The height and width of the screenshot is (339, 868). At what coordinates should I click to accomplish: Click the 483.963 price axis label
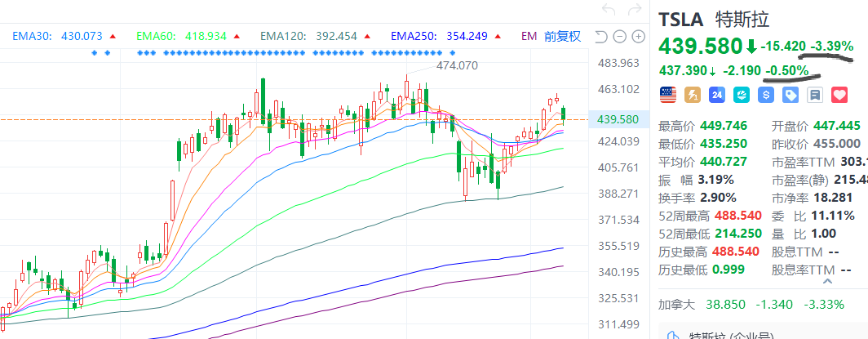(618, 63)
